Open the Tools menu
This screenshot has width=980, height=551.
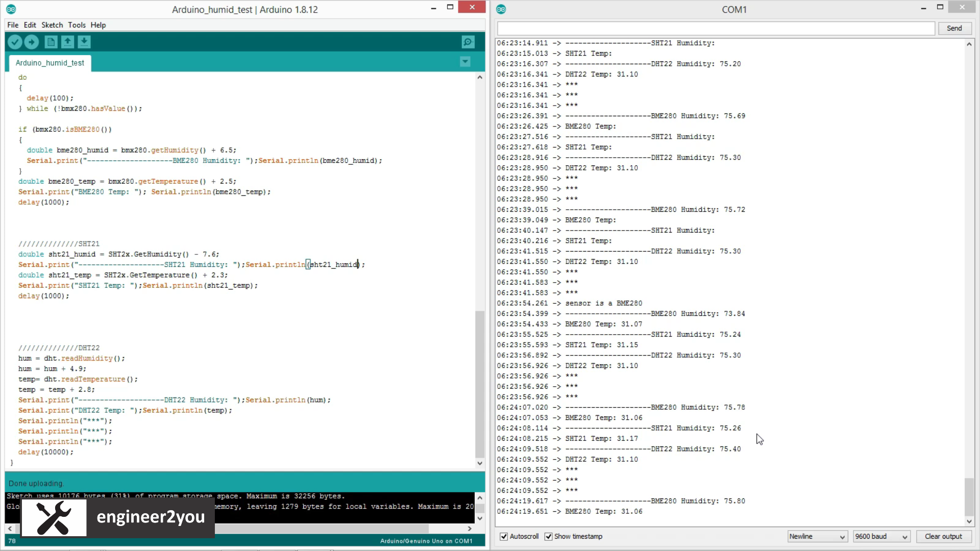[x=77, y=25]
